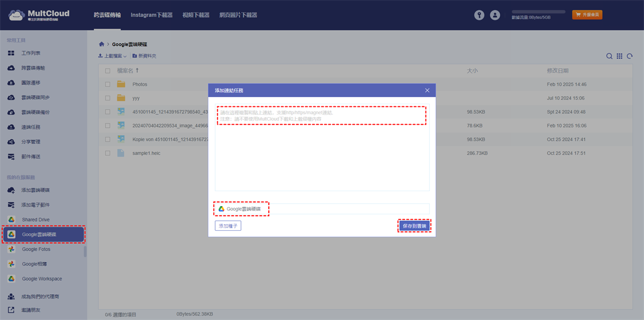Click Google雲端硬碟 breadcrumb text

point(129,44)
